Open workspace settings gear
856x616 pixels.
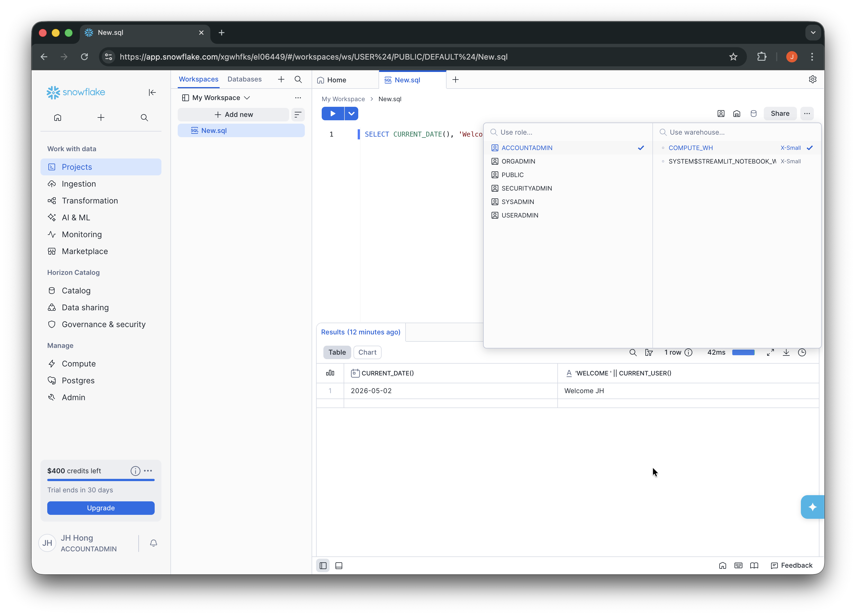click(813, 79)
